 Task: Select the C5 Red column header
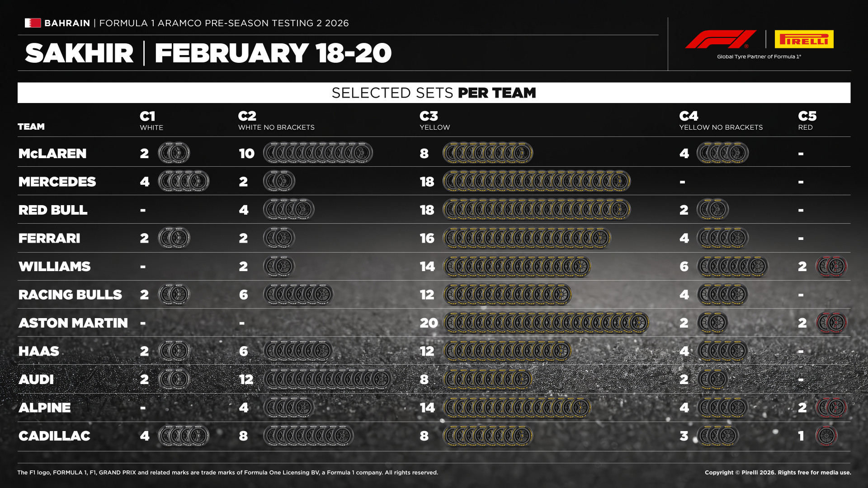pyautogui.click(x=807, y=121)
